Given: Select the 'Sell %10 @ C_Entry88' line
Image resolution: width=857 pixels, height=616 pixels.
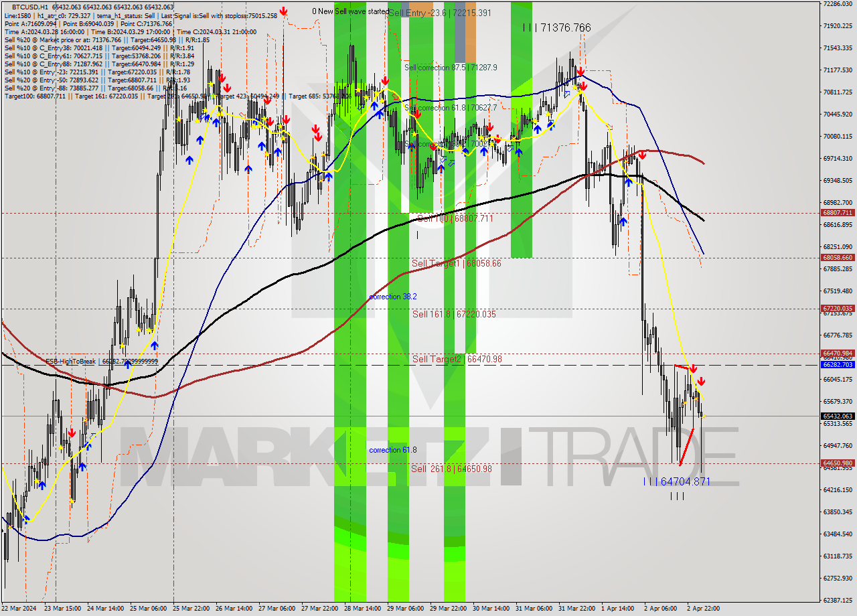Looking at the screenshot, I should pos(100,64).
